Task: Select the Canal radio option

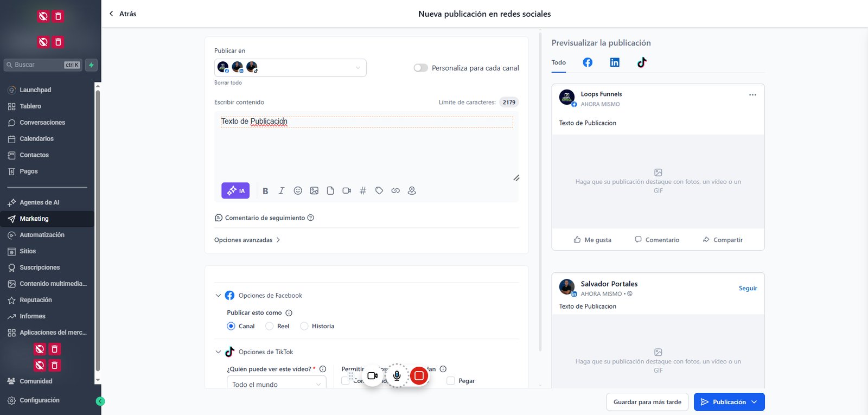Action: [231, 326]
